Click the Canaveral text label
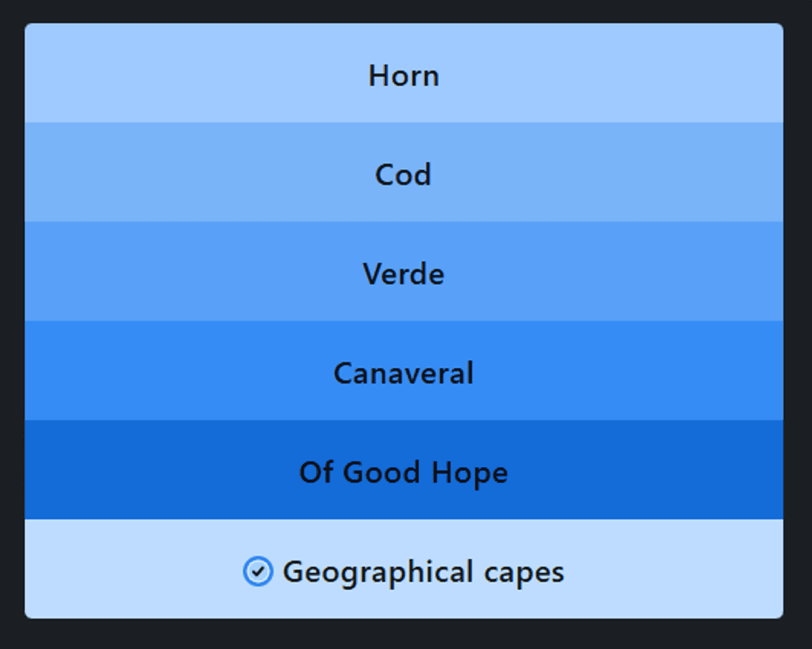The image size is (812, 649). (404, 374)
